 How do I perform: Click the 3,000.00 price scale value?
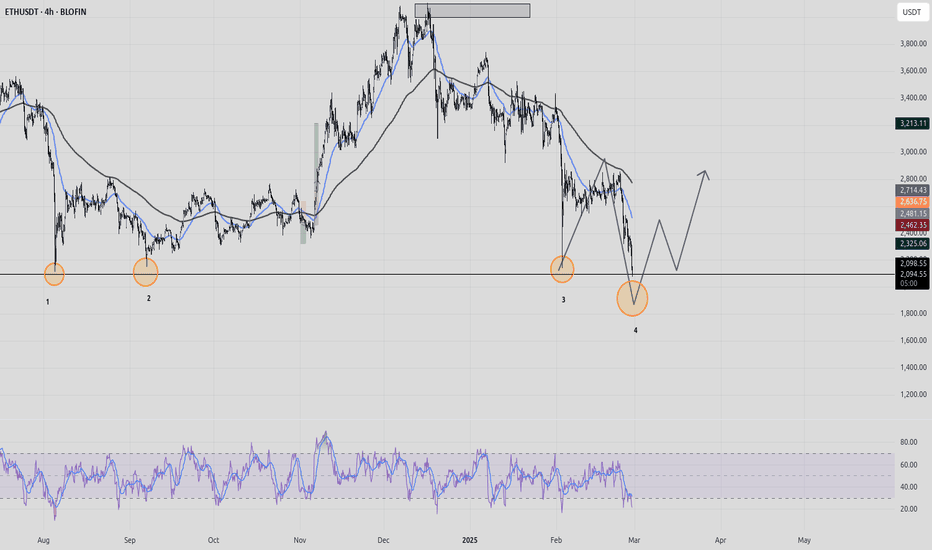point(913,152)
